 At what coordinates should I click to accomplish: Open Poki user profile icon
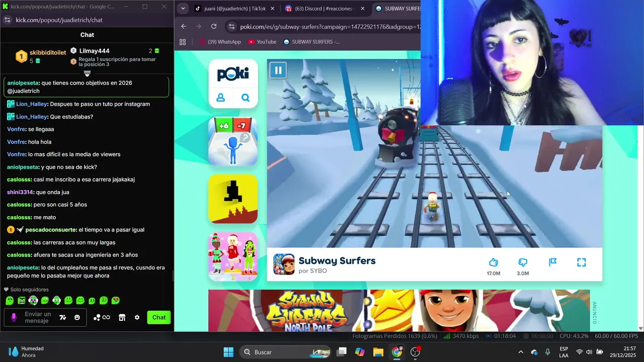pyautogui.click(x=220, y=98)
